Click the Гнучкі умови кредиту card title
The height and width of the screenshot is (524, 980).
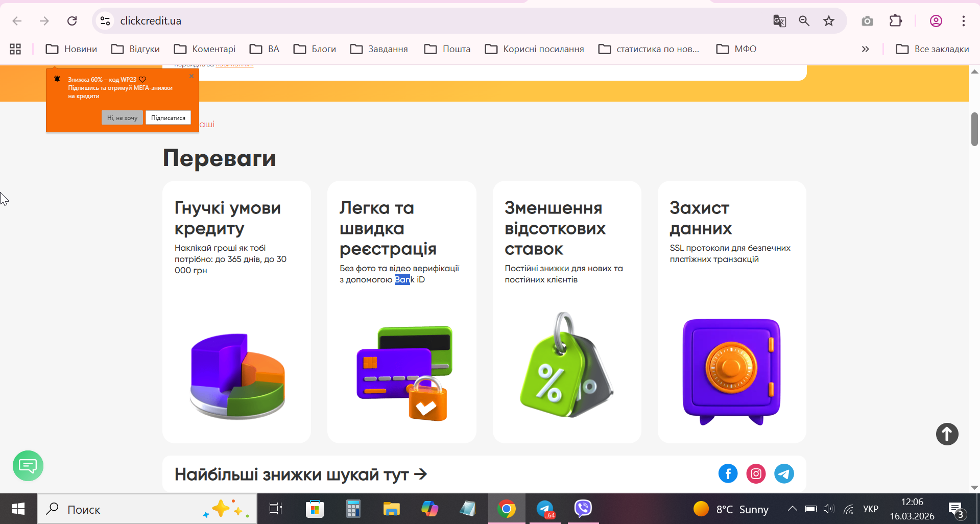(x=228, y=218)
